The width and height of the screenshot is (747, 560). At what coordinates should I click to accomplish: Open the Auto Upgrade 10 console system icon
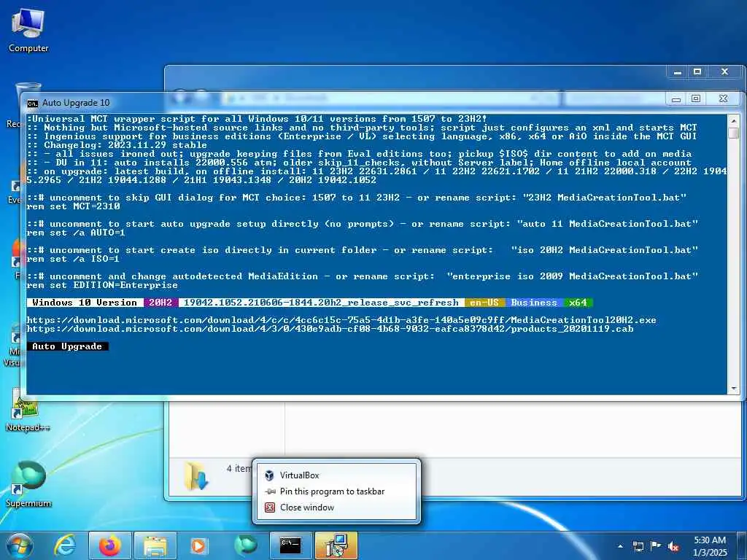click(32, 103)
